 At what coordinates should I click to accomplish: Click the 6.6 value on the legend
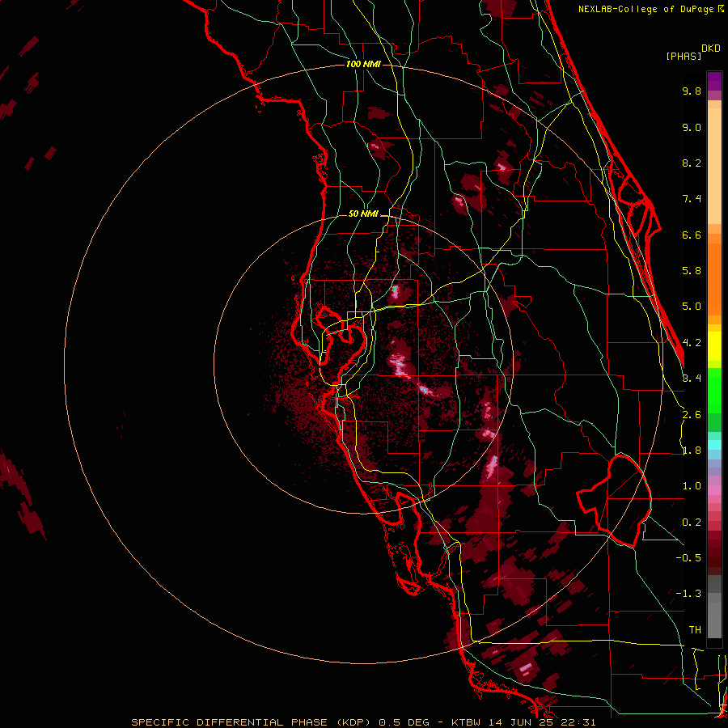(692, 235)
